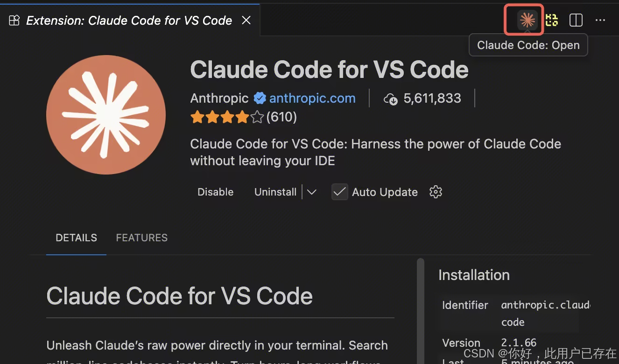Open the More Actions ellipsis menu
619x364 pixels.
600,20
